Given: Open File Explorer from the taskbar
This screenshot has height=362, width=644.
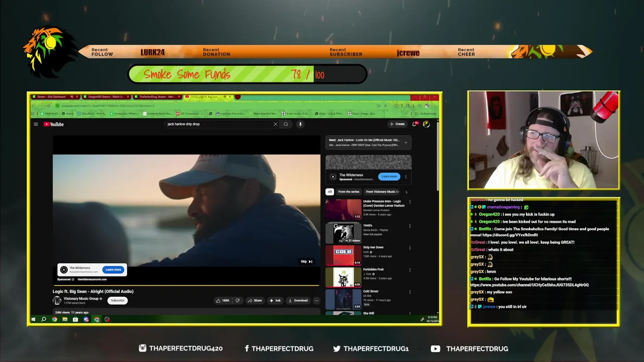Looking at the screenshot, I should [x=65, y=319].
